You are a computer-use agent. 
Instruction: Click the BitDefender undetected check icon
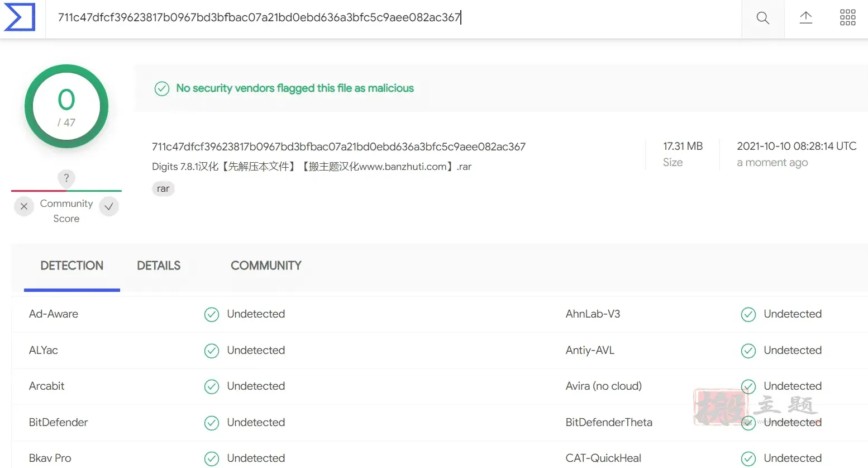click(x=212, y=423)
